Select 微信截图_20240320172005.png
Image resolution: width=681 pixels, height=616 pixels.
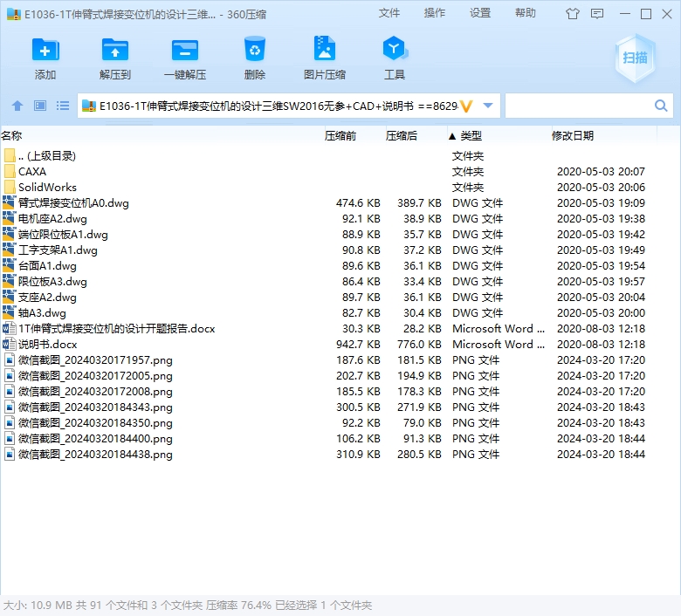(95, 375)
